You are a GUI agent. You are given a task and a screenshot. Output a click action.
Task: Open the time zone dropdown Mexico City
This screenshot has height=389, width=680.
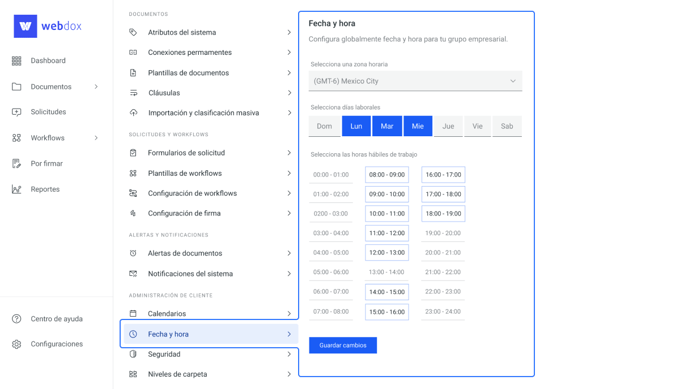415,81
